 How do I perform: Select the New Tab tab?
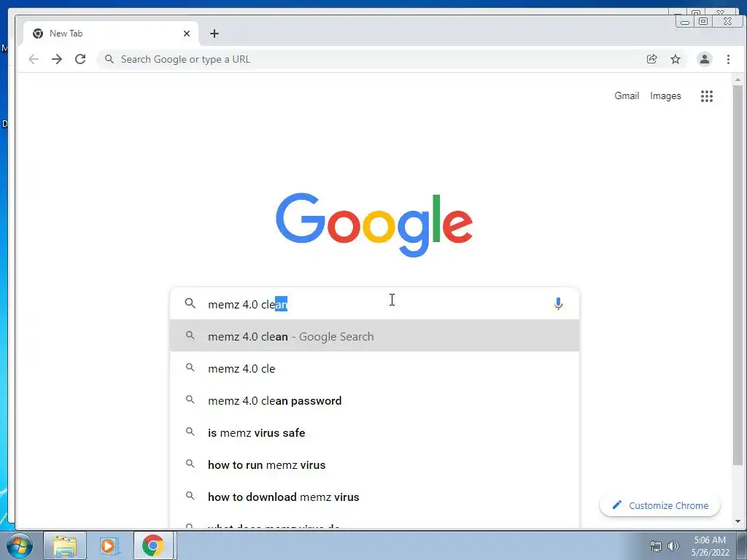tap(111, 34)
